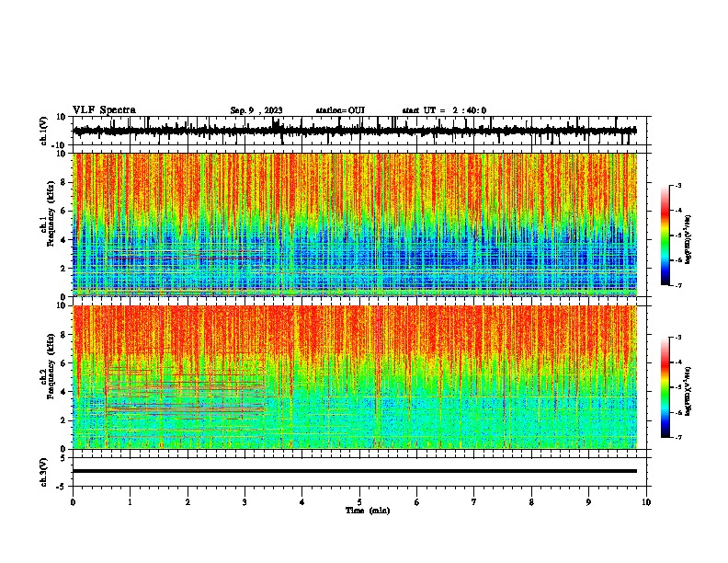The image size is (728, 563).
Task: Click the ch.1 voltage waveform trace
Action: point(355,131)
